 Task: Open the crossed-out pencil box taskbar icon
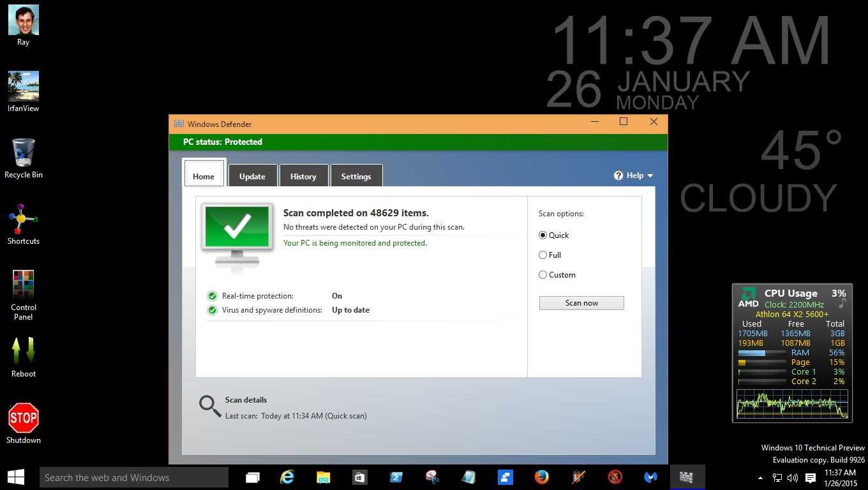coord(579,477)
